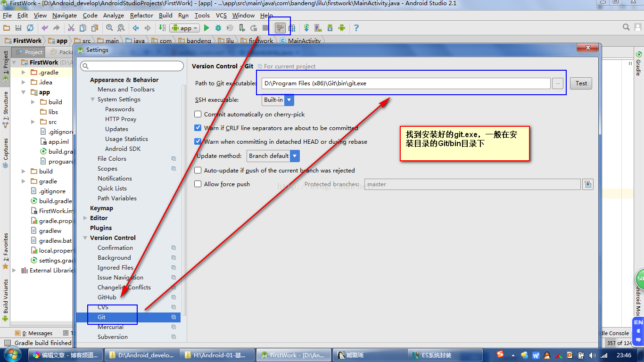Select Keymap in the settings tree
The image size is (644, 362).
pos(101,208)
